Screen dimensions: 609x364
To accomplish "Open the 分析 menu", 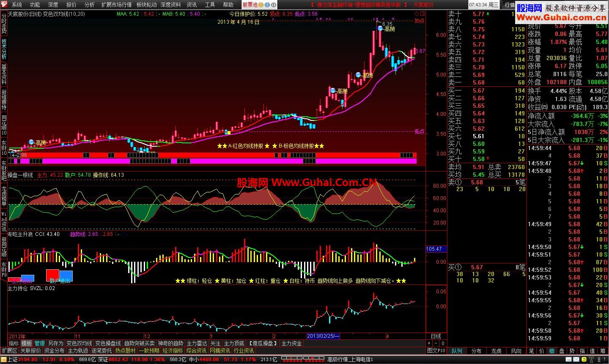I will pyautogui.click(x=90, y=5).
